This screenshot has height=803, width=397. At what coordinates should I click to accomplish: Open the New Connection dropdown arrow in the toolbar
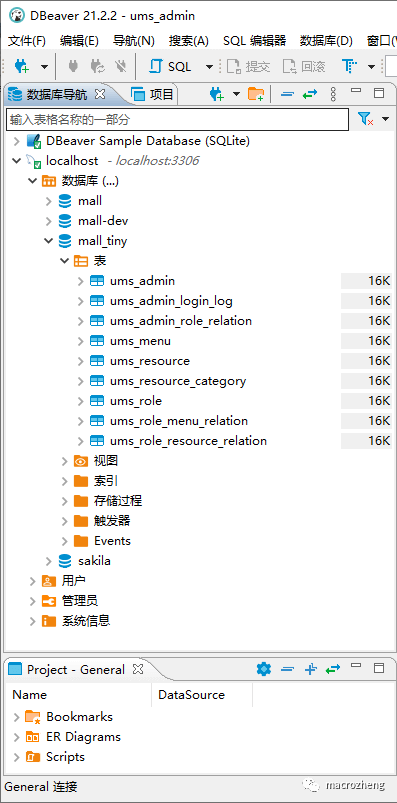pyautogui.click(x=45, y=67)
